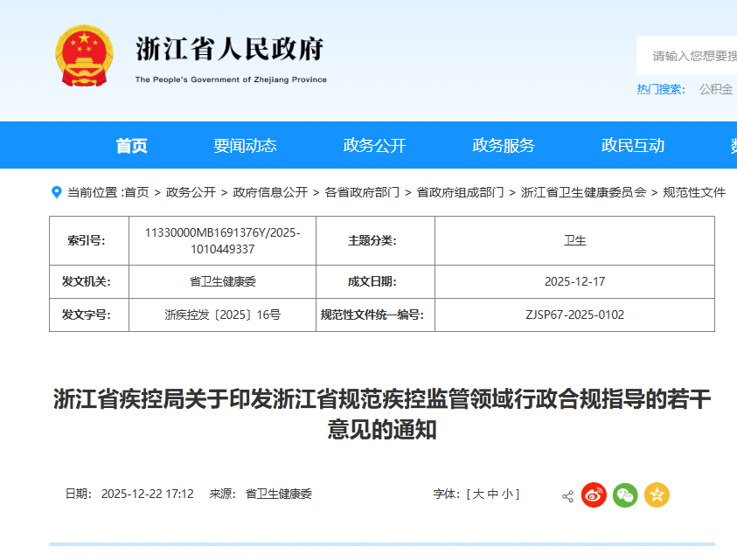Open the 首页 navigation tab
This screenshot has height=560, width=737.
(x=132, y=145)
